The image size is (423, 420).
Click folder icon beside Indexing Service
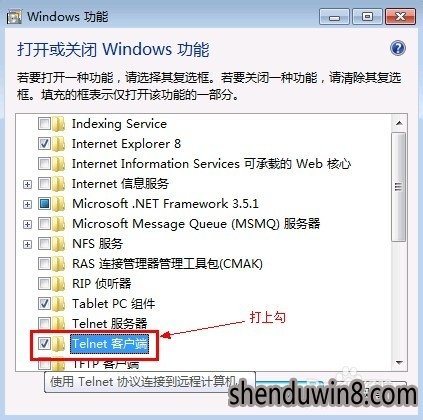tap(59, 124)
